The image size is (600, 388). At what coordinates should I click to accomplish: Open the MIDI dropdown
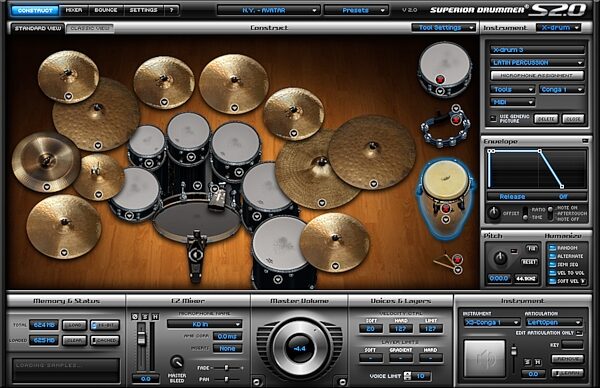coord(512,102)
